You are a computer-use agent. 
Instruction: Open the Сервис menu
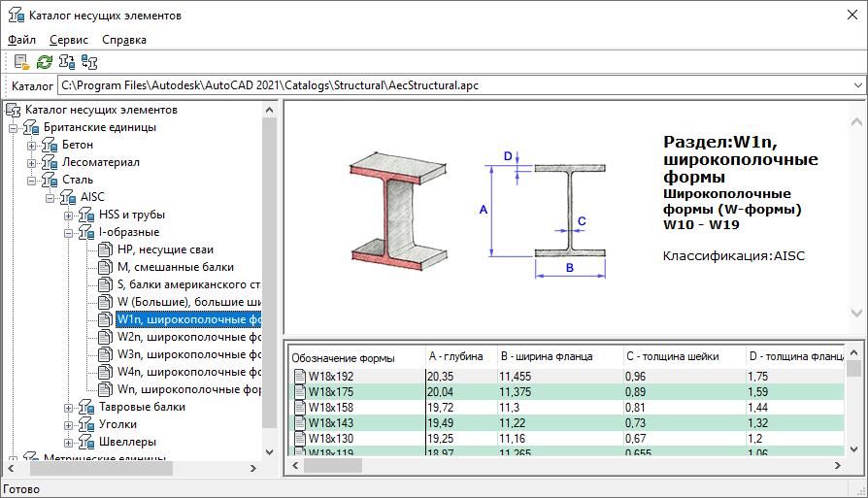point(69,40)
